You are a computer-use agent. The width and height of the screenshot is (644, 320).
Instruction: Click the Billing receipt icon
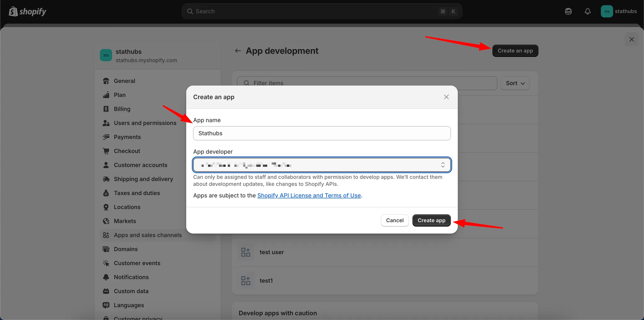[x=106, y=109]
